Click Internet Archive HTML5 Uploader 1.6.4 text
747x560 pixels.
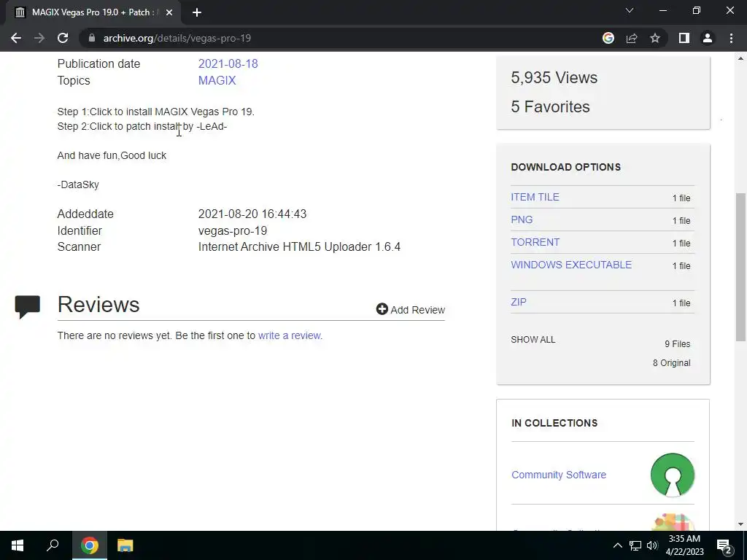click(299, 246)
